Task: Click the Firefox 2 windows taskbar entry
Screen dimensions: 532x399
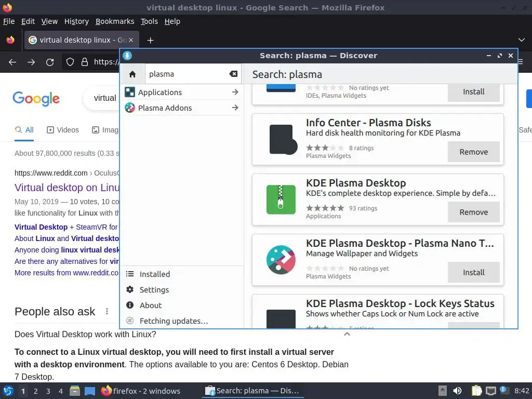Action: 141,391
